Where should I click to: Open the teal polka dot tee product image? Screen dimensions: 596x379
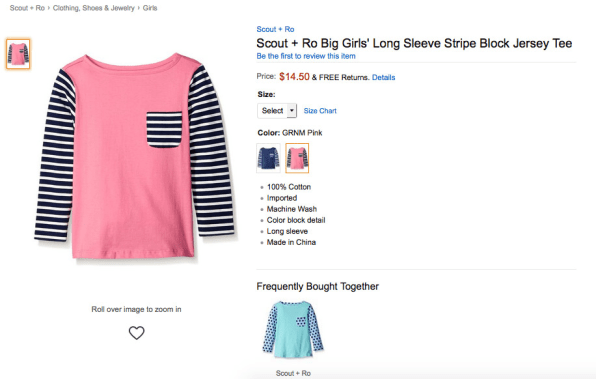click(x=293, y=329)
